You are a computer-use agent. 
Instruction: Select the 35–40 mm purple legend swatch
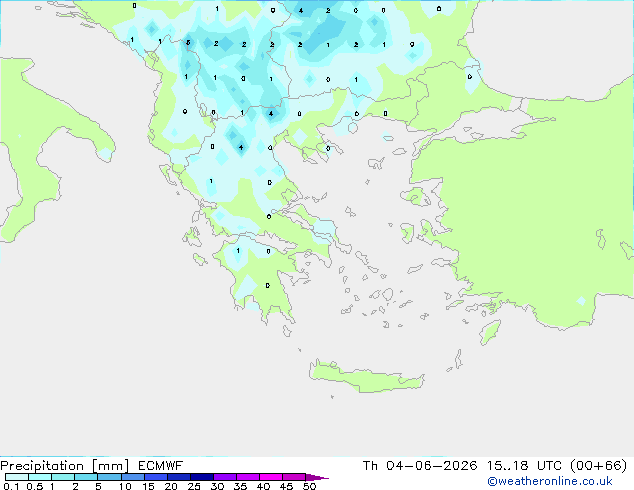[x=248, y=477]
